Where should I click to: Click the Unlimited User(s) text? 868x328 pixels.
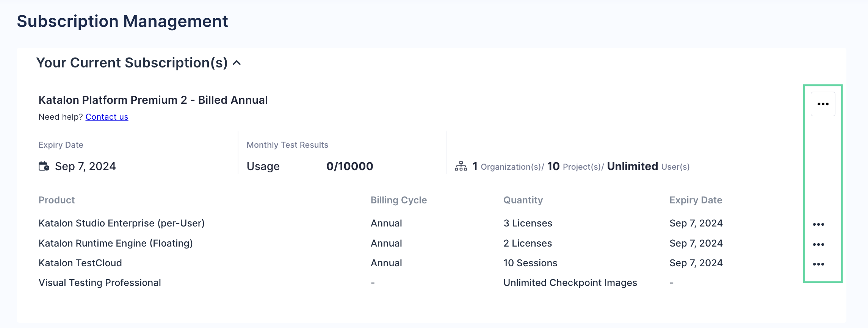(648, 166)
